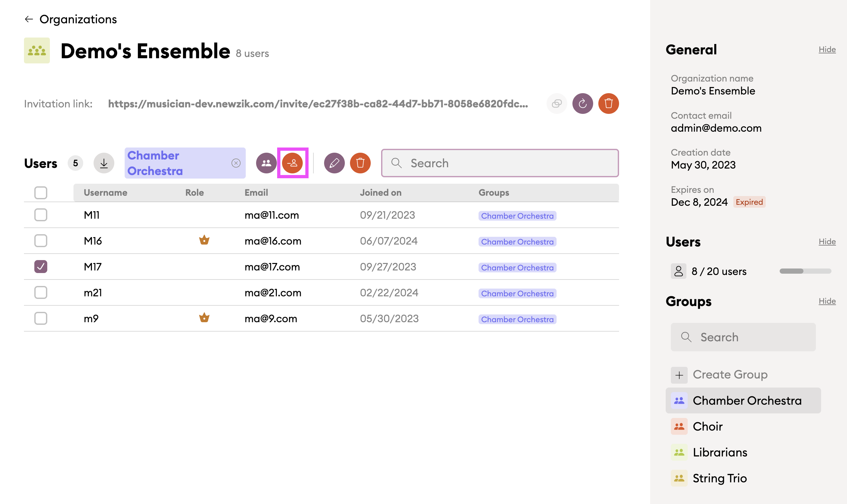Image resolution: width=847 pixels, height=504 pixels.
Task: Delete selected users with trash icon
Action: 360,163
